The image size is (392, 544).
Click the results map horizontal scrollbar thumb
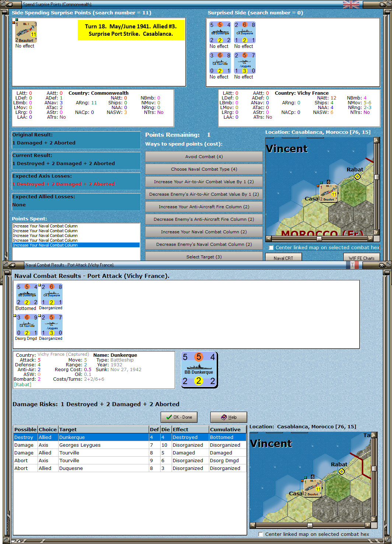[x=310, y=525]
